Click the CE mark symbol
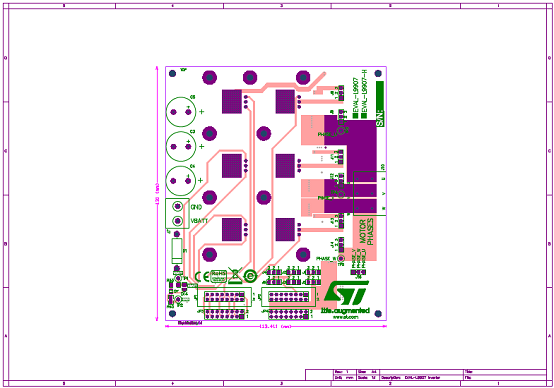Viewport: 554px width, 388px height. pyautogui.click(x=202, y=276)
